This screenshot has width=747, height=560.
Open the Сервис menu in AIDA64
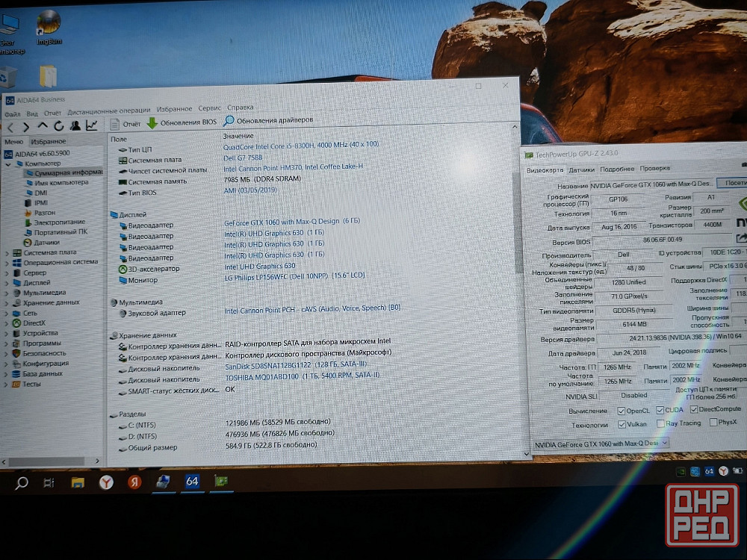[209, 109]
